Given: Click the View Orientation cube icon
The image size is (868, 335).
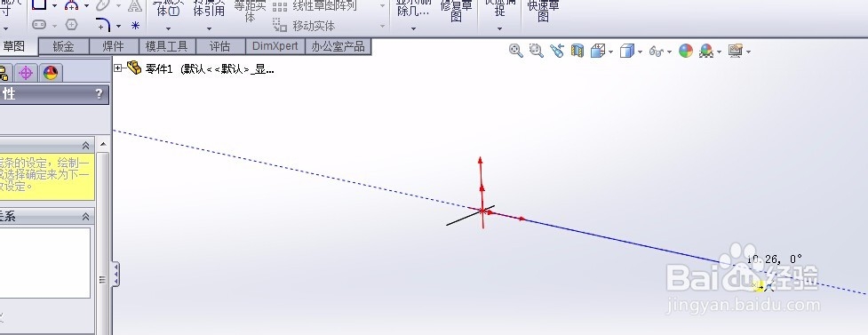Looking at the screenshot, I should click(x=598, y=51).
